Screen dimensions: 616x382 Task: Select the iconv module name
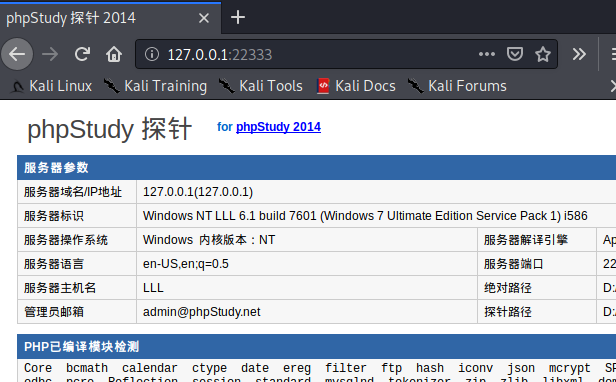tap(475, 368)
